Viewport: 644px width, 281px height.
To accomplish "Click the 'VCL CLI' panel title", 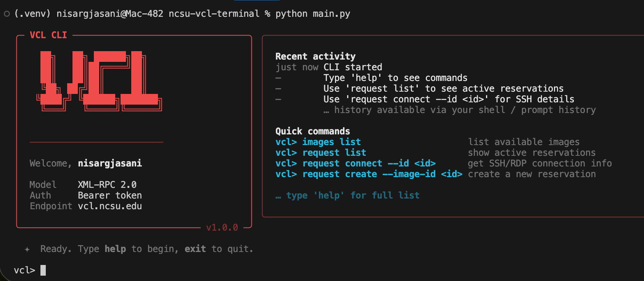I will pyautogui.click(x=48, y=35).
